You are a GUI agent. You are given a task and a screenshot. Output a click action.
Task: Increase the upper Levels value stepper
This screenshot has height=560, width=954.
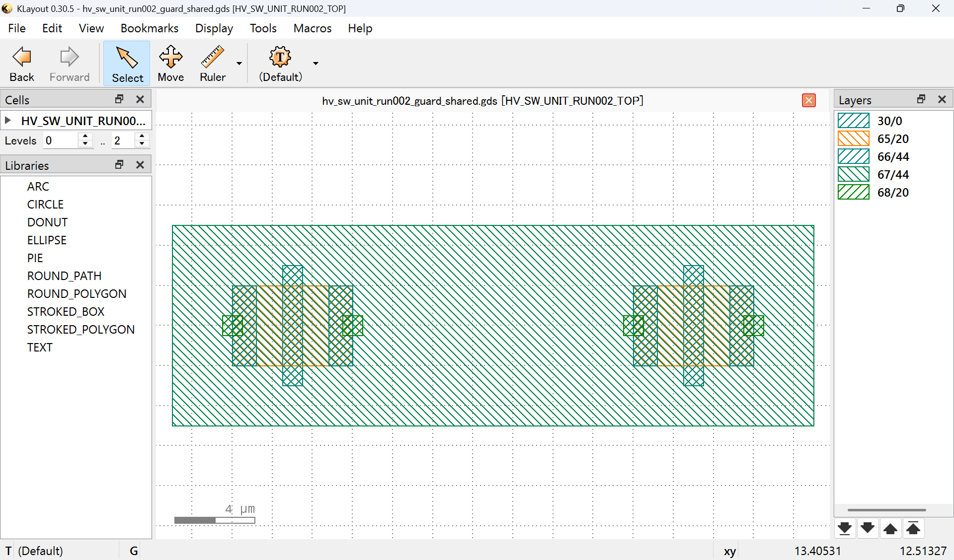coord(142,137)
